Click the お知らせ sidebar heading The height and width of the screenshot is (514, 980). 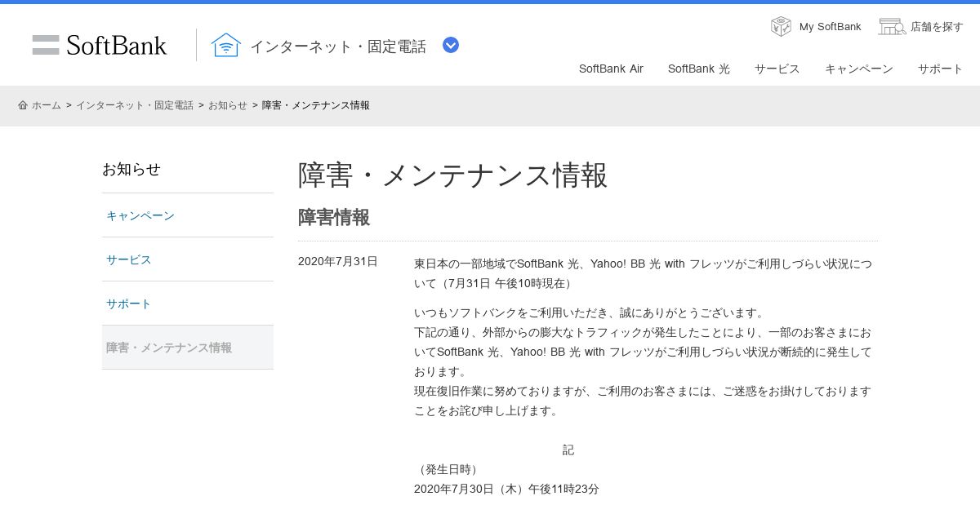(x=131, y=169)
